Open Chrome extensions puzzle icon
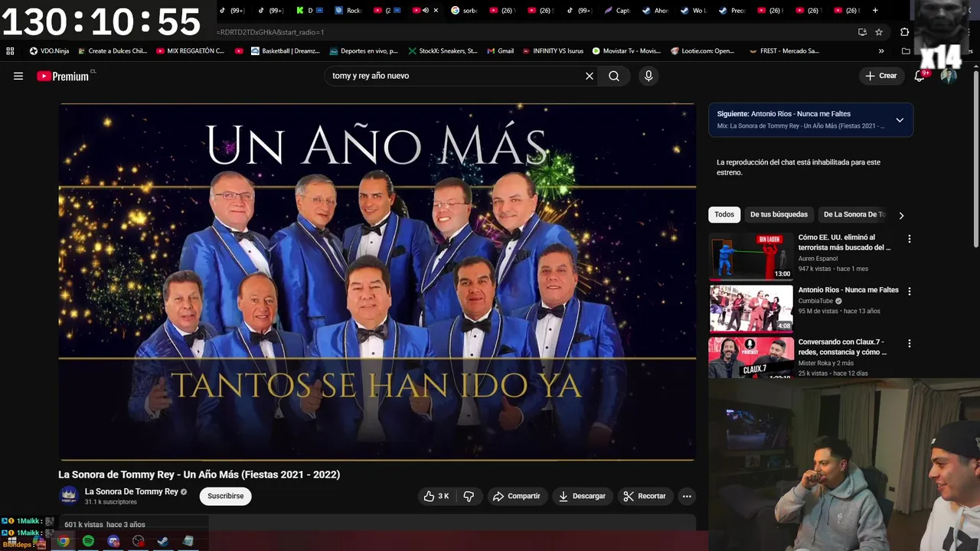The height and width of the screenshot is (551, 980). point(905,32)
